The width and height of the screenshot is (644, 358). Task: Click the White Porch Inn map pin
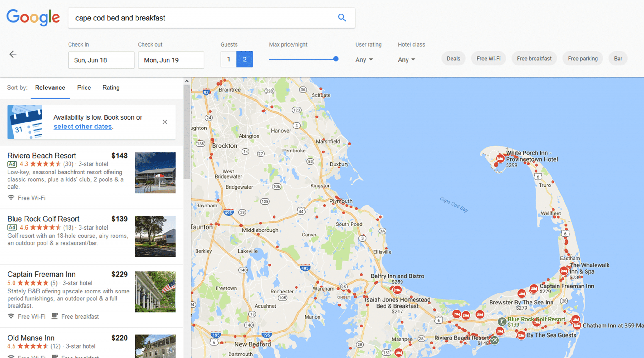pyautogui.click(x=500, y=158)
